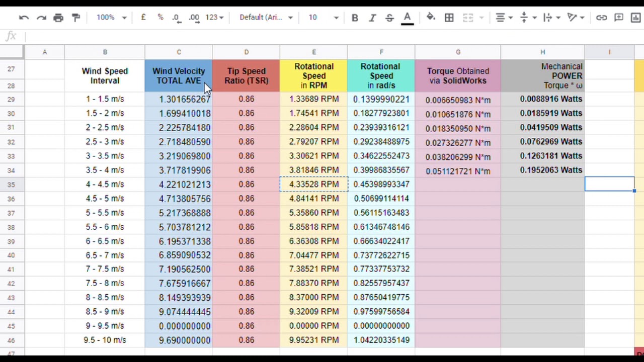Insert a comment

click(619, 18)
